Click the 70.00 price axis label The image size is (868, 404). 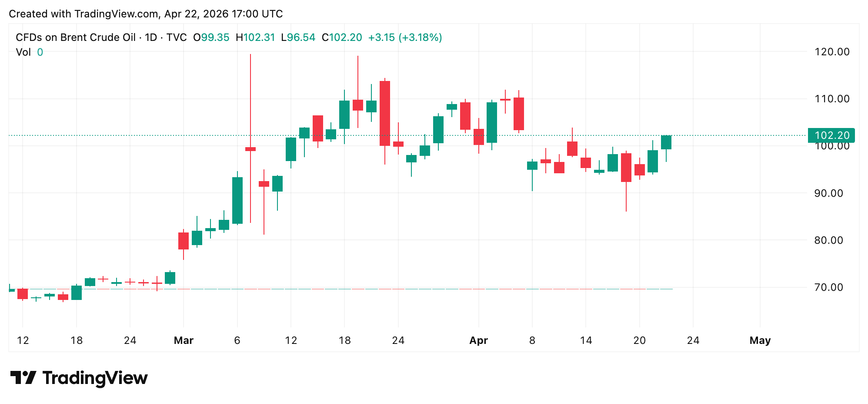point(831,287)
